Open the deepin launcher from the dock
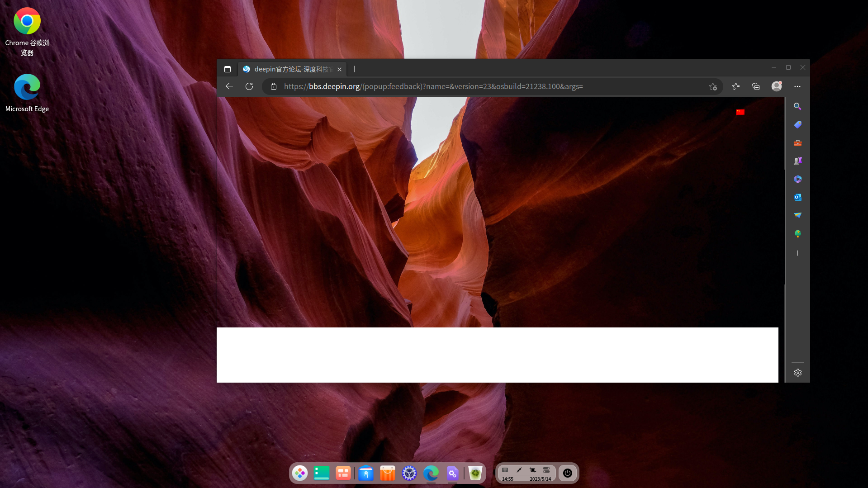The image size is (868, 488). click(300, 473)
